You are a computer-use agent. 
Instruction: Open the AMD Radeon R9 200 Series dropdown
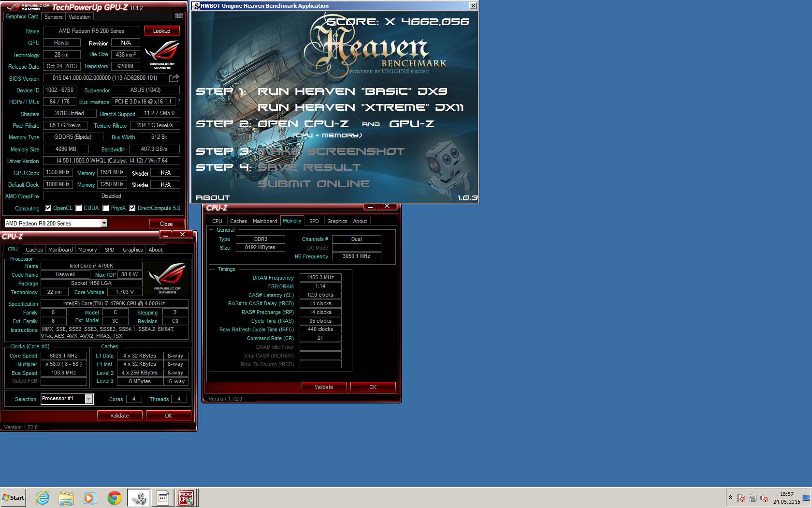[104, 223]
